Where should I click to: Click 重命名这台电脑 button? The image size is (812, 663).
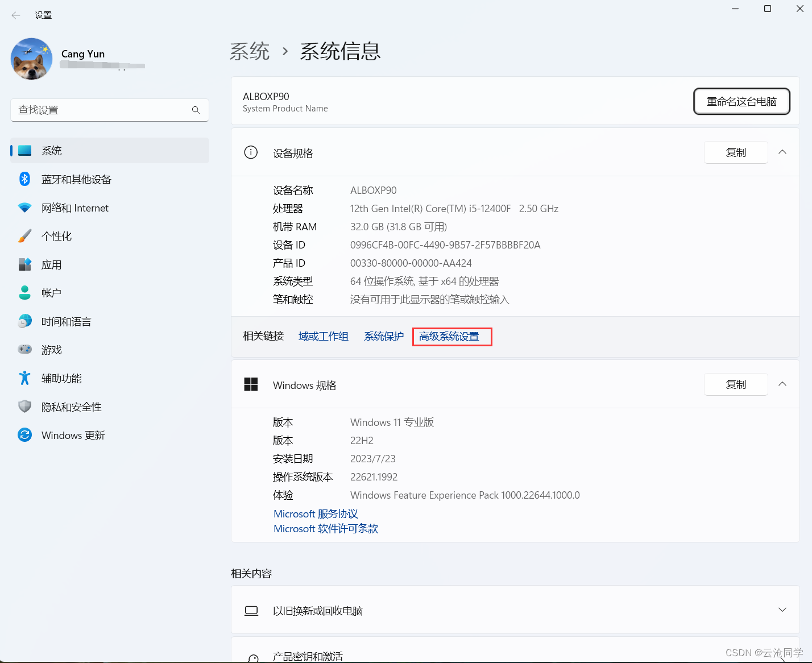click(741, 101)
